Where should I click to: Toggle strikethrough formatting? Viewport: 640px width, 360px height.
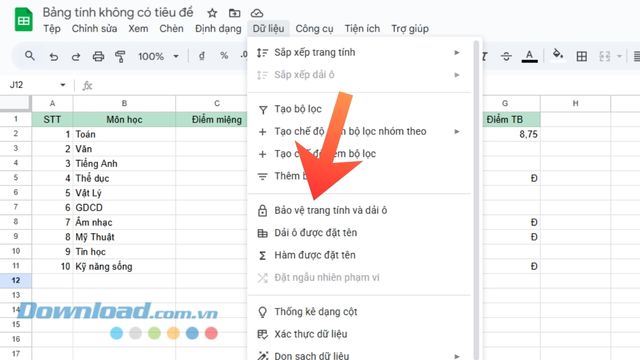(506, 56)
